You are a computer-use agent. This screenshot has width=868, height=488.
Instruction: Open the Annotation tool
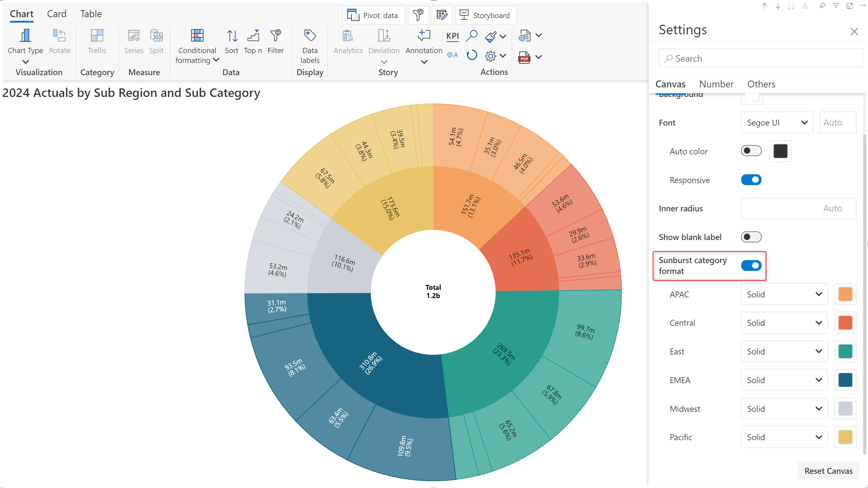[x=424, y=35]
